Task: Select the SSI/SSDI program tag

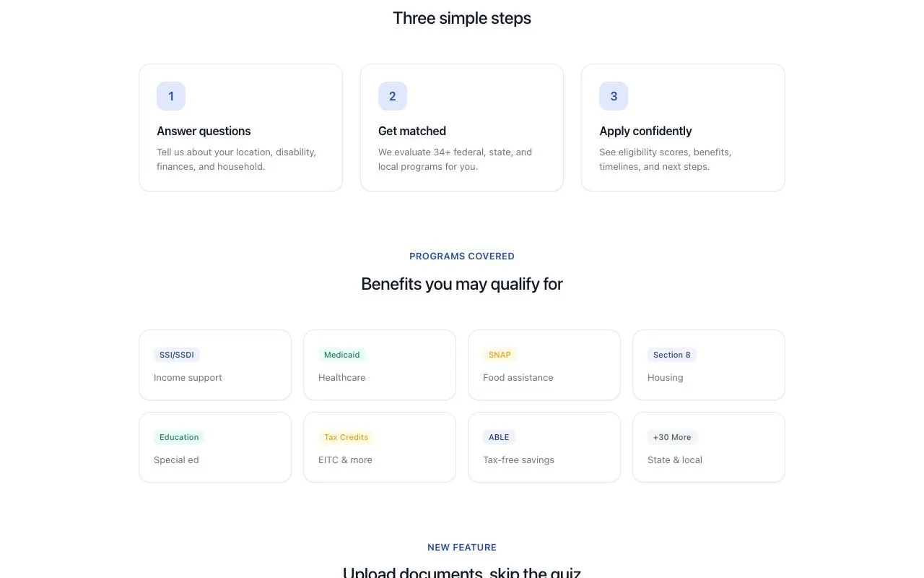Action: [x=177, y=355]
